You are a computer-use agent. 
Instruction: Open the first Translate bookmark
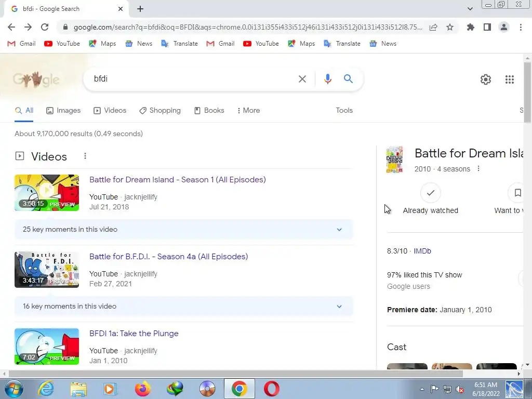coord(179,44)
